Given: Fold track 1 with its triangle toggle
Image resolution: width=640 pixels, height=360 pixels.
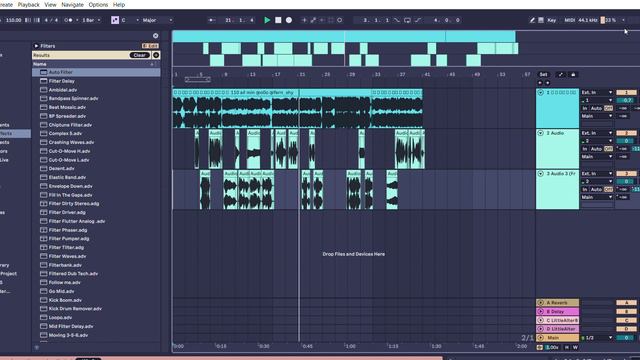Looking at the screenshot, I should [540, 93].
